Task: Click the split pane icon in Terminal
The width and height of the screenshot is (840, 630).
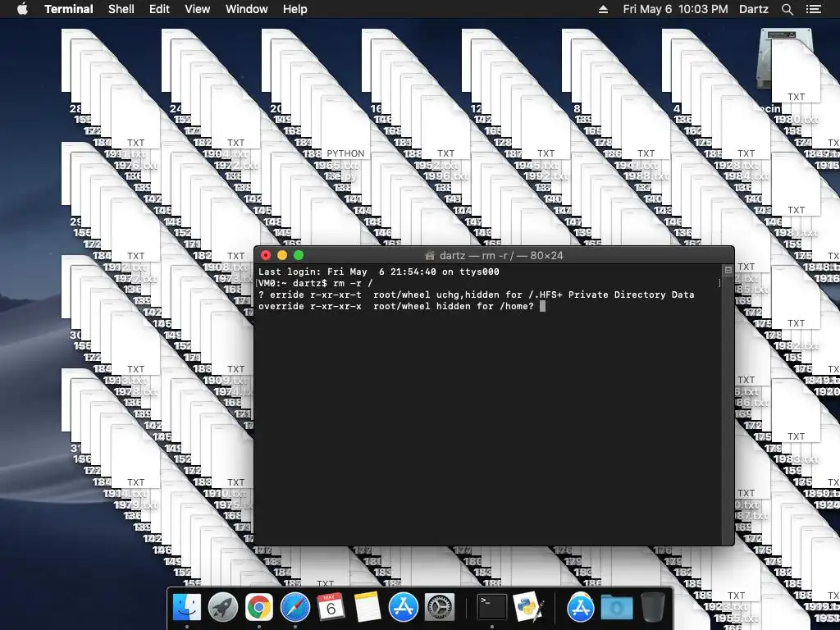Action: (728, 270)
